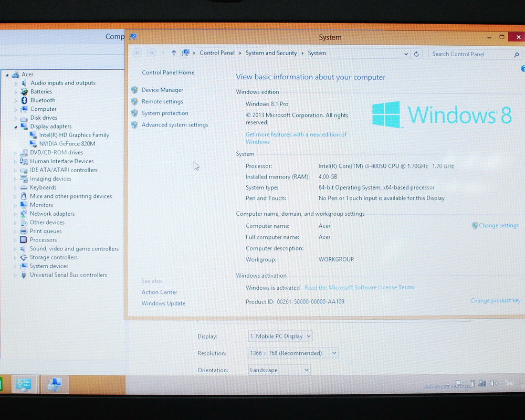Click the Universal Serial Bus controllers icon
Image resolution: width=525 pixels, height=420 pixels.
click(24, 275)
